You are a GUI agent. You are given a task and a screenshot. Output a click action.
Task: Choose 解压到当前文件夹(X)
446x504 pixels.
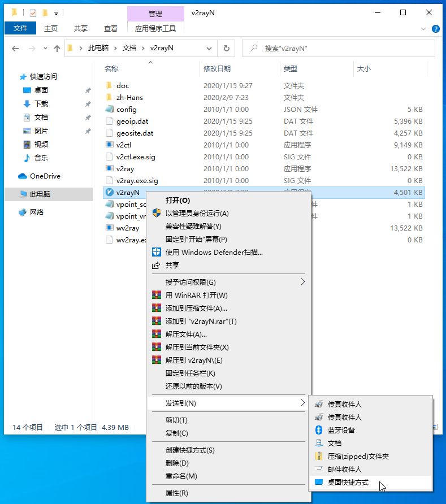tap(228, 347)
